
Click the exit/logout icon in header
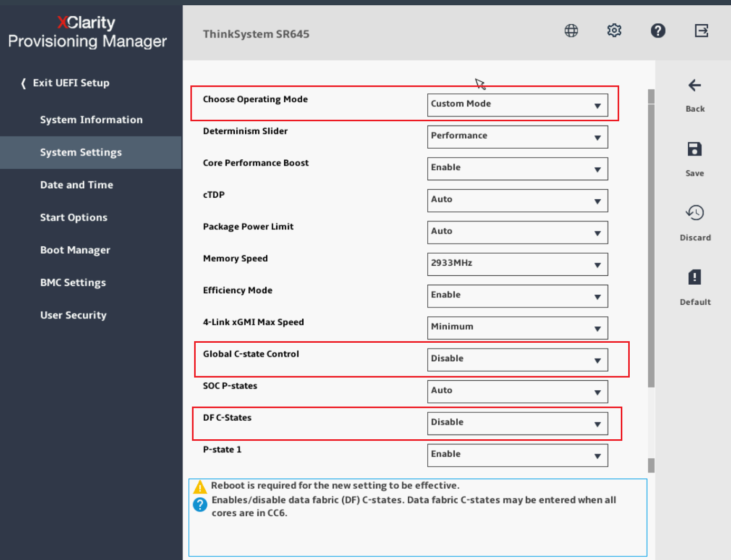tap(701, 31)
